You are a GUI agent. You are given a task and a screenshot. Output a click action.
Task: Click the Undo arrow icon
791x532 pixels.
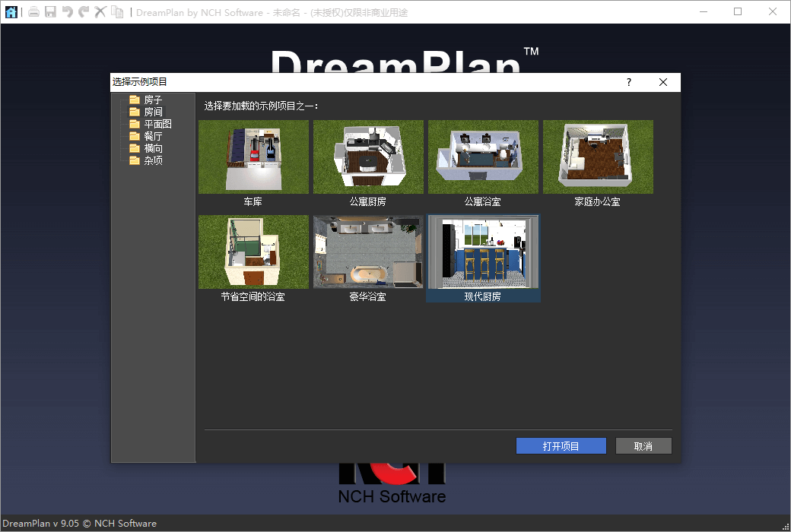(67, 11)
